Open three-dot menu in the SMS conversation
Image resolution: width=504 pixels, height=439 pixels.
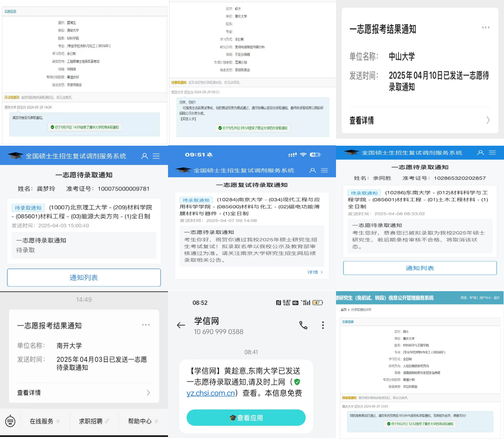coord(323,326)
